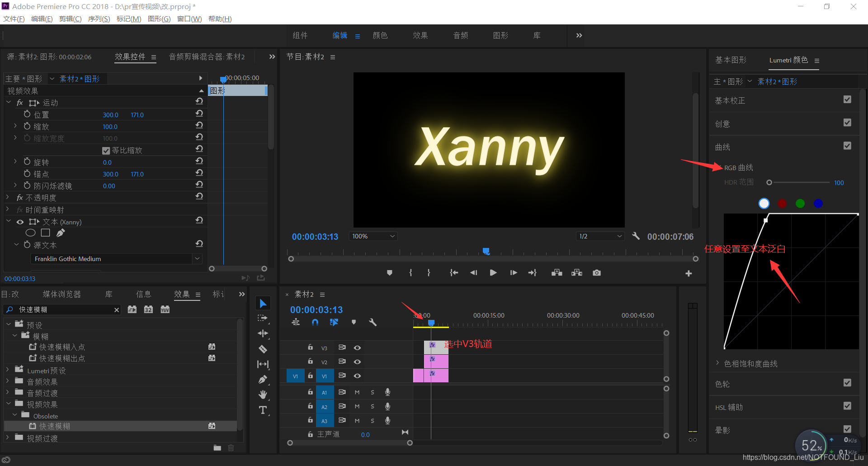Screen dimensions: 868x466
Task: Click the ellipse mask tool under text
Action: tap(30, 233)
